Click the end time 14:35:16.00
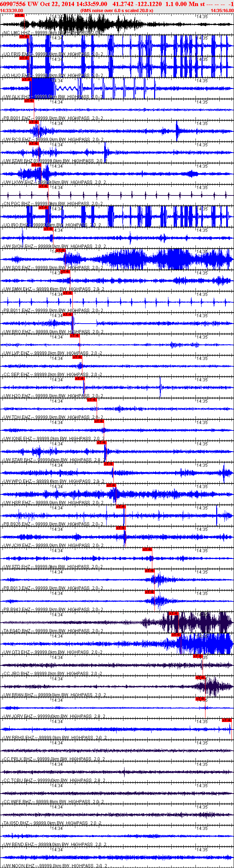Viewport: 234px width, 868px height. [222, 11]
